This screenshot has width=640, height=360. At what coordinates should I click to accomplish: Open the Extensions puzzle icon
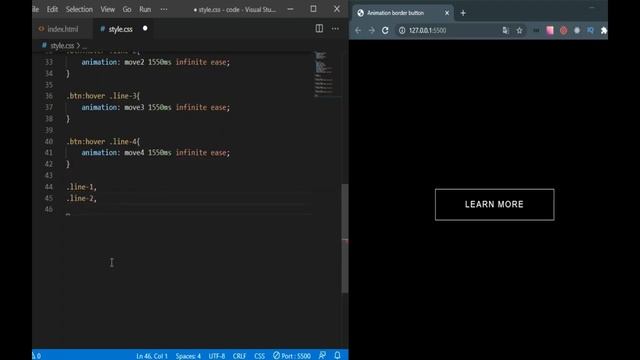[604, 30]
